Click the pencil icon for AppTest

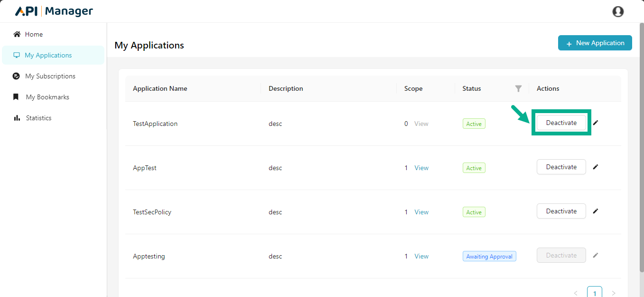coord(596,167)
